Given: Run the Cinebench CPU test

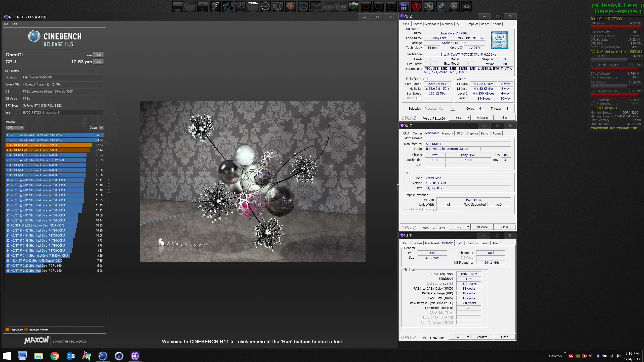Looking at the screenshot, I should coord(98,62).
